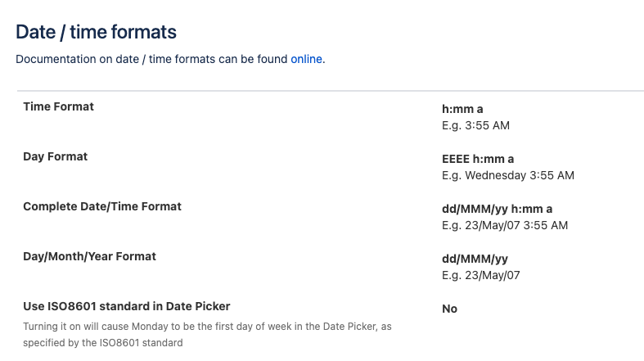The image size is (644, 361).
Task: Click the Time Format label
Action: point(58,106)
